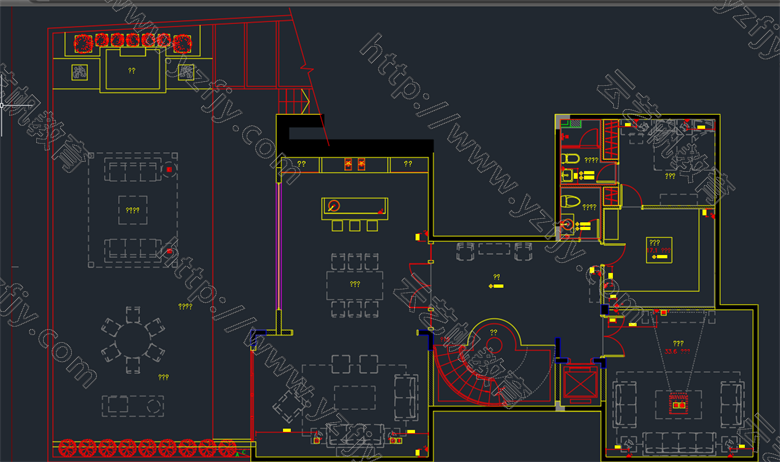Click the small circle at spiral stair center

click(x=494, y=344)
